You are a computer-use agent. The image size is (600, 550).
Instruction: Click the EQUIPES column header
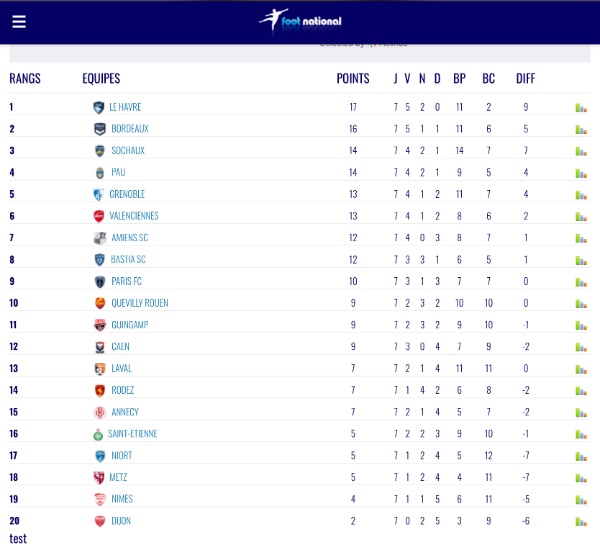(x=101, y=78)
